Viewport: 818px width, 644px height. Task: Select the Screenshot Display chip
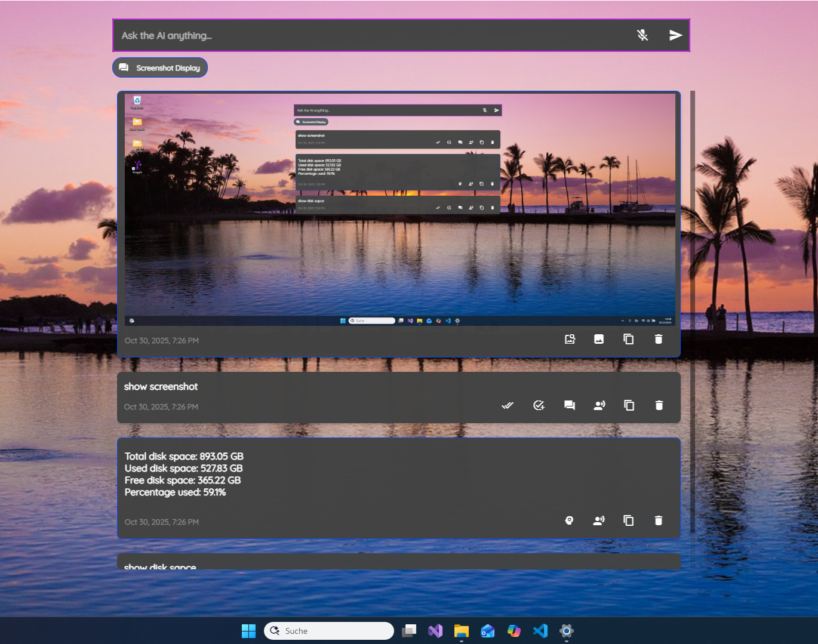coord(159,67)
